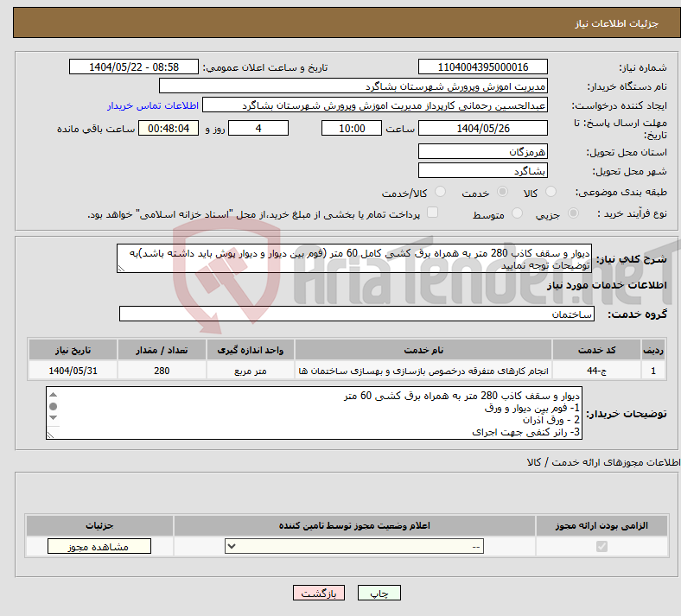Select the کالا radio button
This screenshot has height=616, width=681.
coord(551,192)
